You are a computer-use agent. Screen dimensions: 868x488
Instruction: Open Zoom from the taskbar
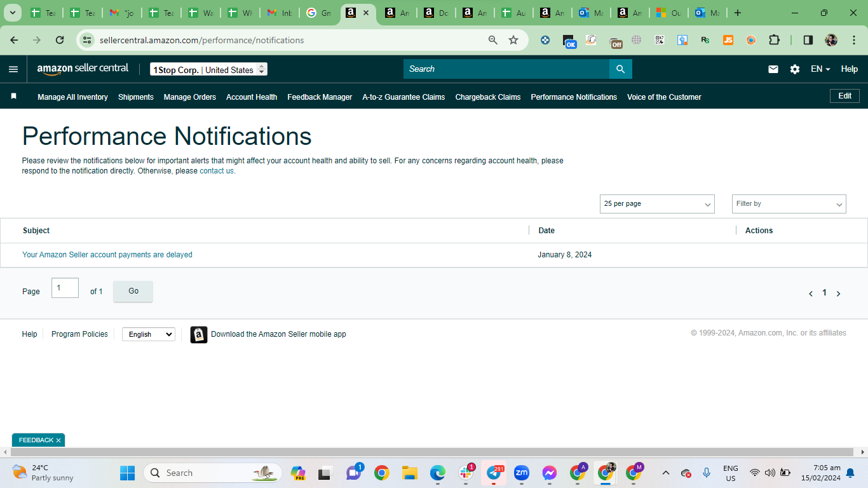pos(522,473)
